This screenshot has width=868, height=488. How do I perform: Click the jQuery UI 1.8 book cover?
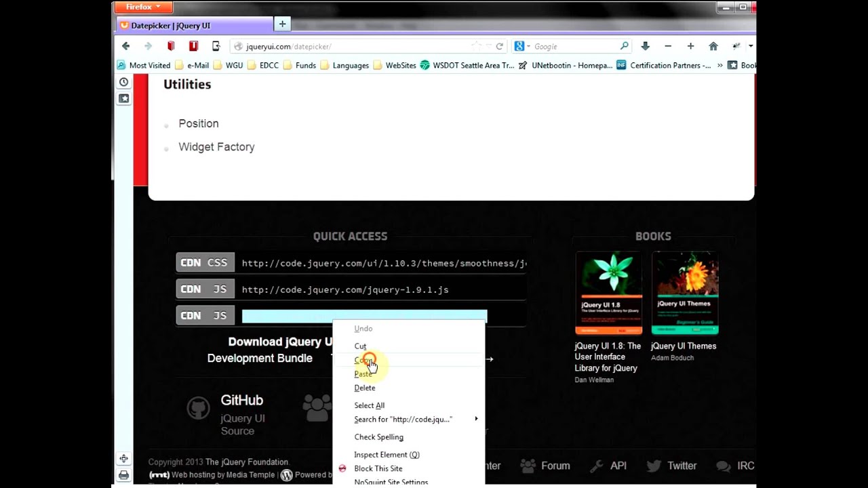(x=608, y=293)
